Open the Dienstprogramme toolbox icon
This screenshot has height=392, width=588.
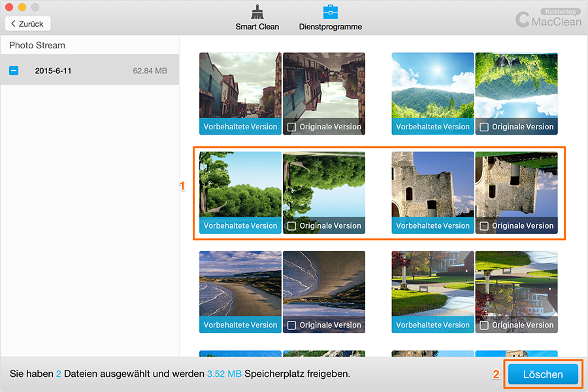[x=331, y=12]
